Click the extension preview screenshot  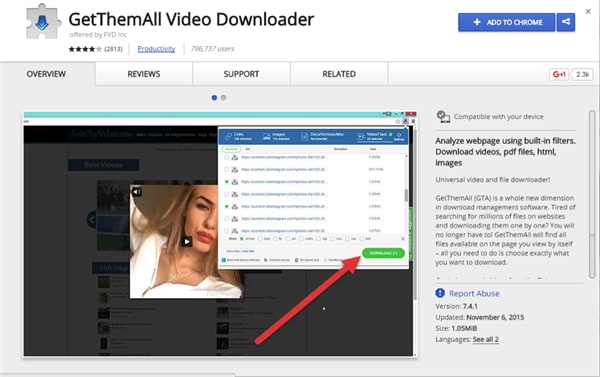220,234
